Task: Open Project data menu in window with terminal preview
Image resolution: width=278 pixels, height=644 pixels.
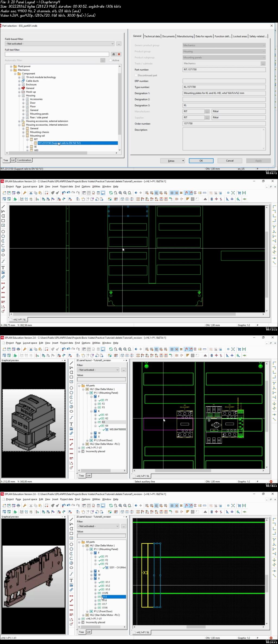Action: pyautogui.click(x=67, y=499)
